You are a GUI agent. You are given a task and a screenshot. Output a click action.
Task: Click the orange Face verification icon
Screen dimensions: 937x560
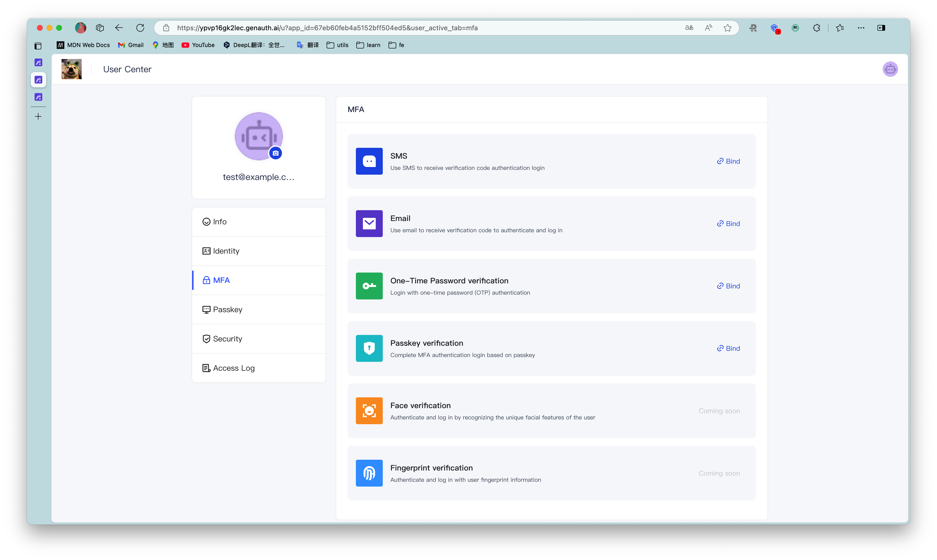click(369, 411)
